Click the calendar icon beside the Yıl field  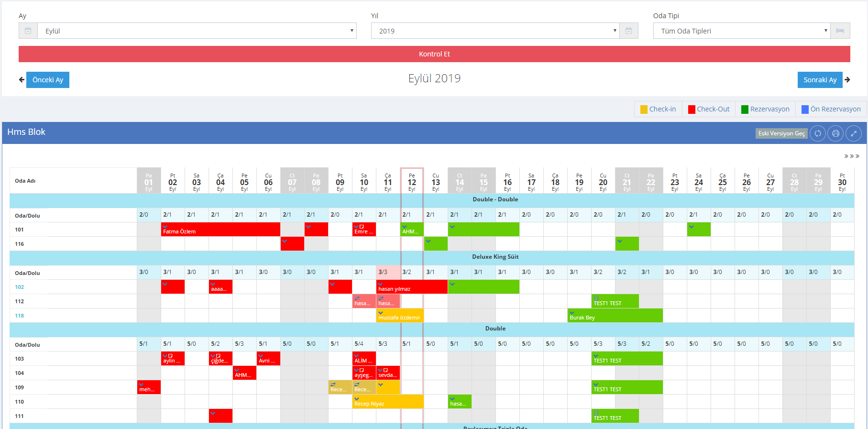628,31
